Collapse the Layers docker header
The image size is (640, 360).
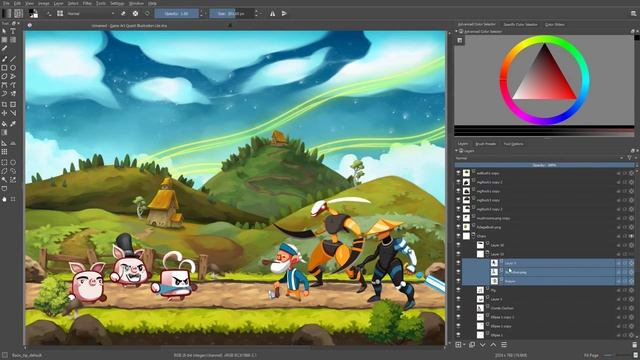pos(457,151)
